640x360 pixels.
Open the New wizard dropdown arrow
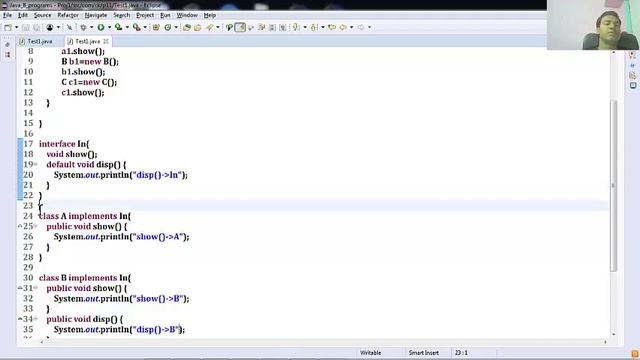(16, 27)
